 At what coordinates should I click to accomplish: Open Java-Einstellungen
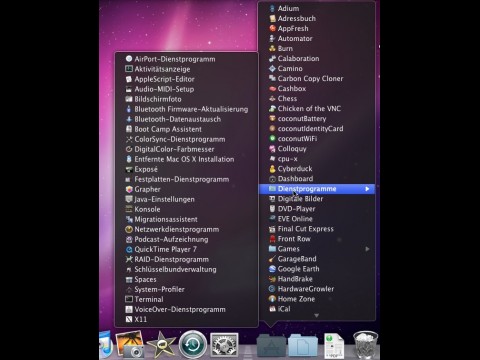point(187,199)
